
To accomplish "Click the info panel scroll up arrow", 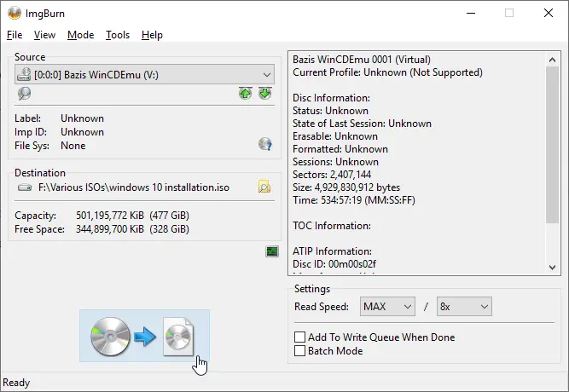I will point(552,60).
